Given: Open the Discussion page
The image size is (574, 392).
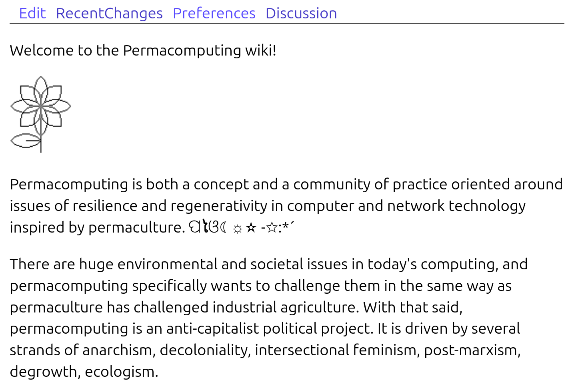Looking at the screenshot, I should 301,13.
